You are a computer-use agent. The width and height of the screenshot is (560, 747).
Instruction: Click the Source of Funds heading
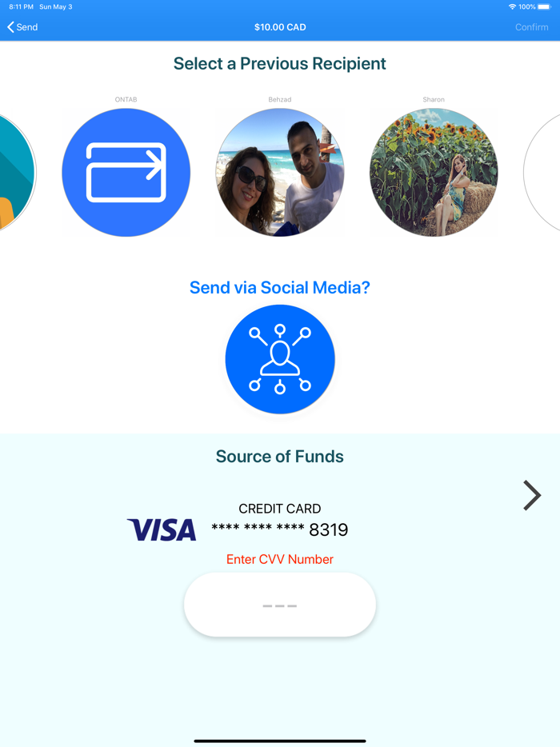click(x=280, y=457)
